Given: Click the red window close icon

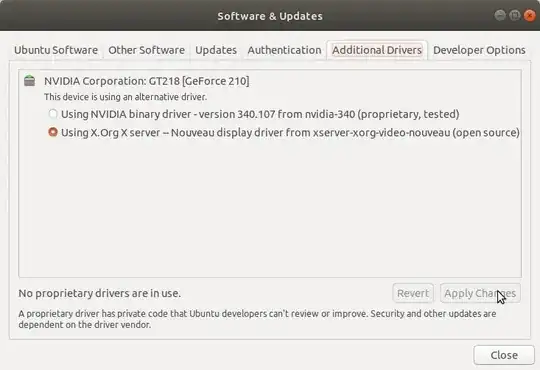Looking at the screenshot, I should pyautogui.click(x=529, y=15).
